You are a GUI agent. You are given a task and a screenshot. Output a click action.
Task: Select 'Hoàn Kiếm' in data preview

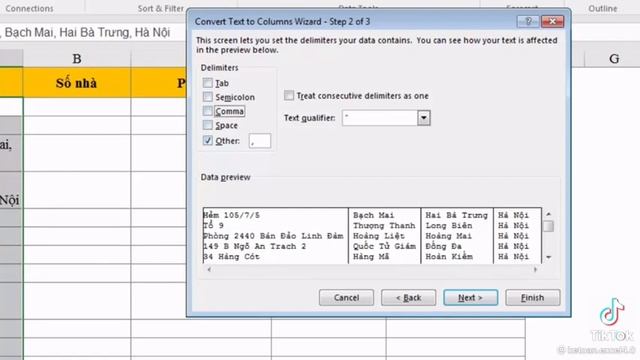(449, 257)
